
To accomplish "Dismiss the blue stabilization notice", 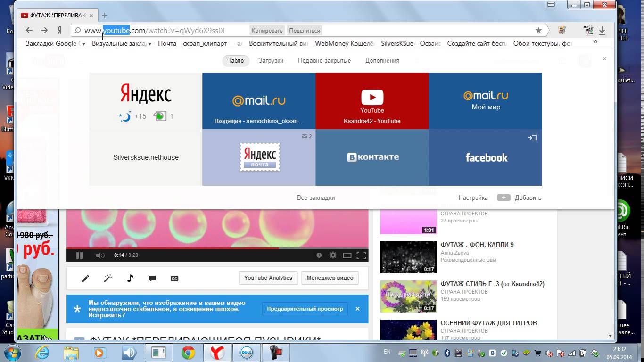I will (357, 309).
